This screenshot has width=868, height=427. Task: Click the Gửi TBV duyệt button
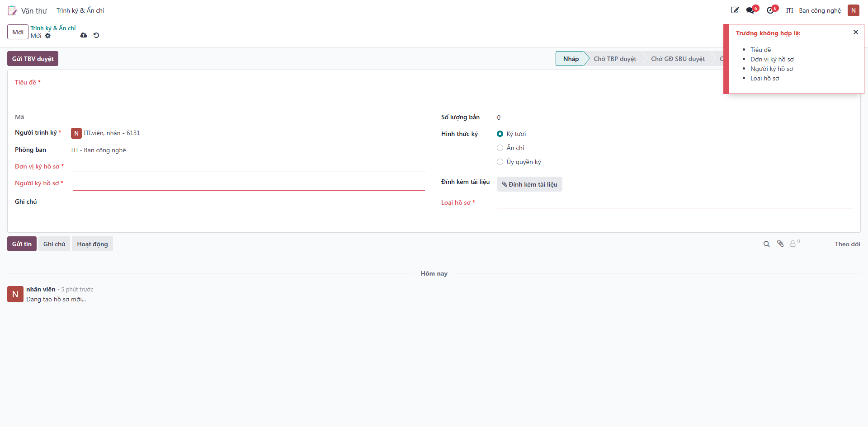click(33, 59)
